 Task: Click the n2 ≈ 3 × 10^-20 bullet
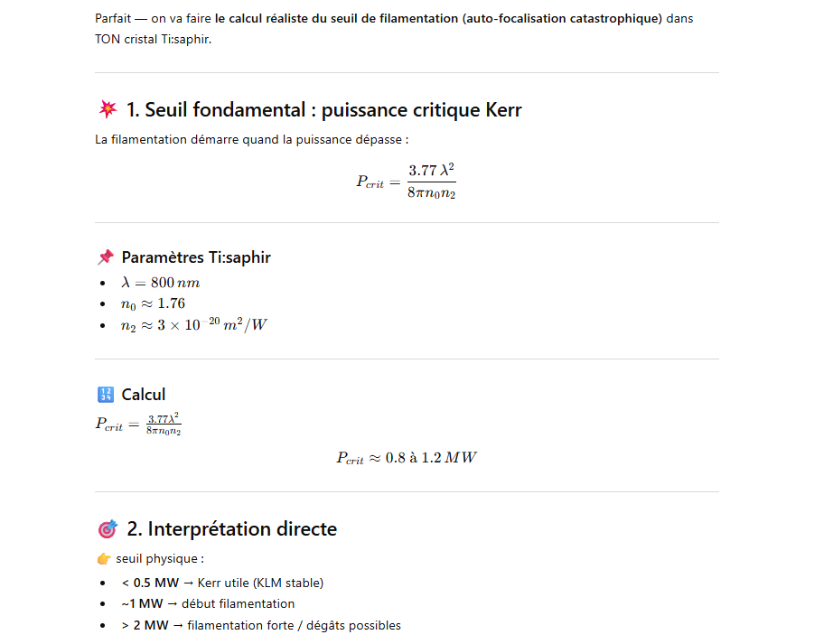(194, 324)
